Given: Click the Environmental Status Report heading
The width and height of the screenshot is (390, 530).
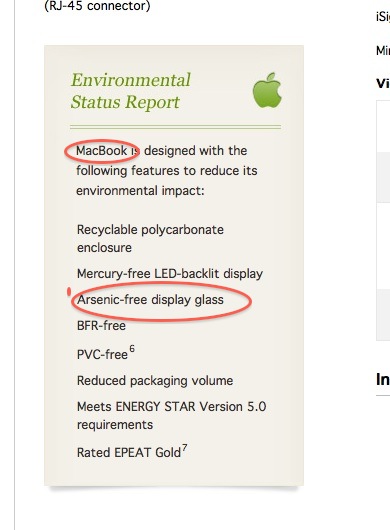Looking at the screenshot, I should pos(130,91).
